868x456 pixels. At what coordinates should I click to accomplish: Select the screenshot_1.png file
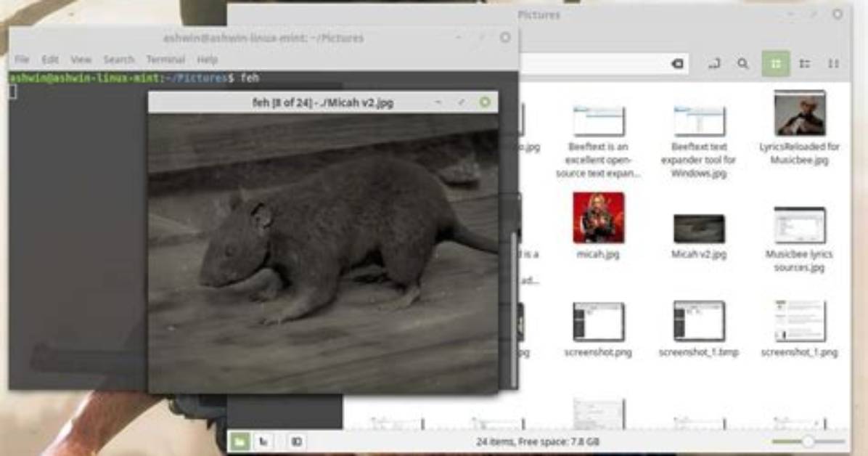tap(799, 330)
